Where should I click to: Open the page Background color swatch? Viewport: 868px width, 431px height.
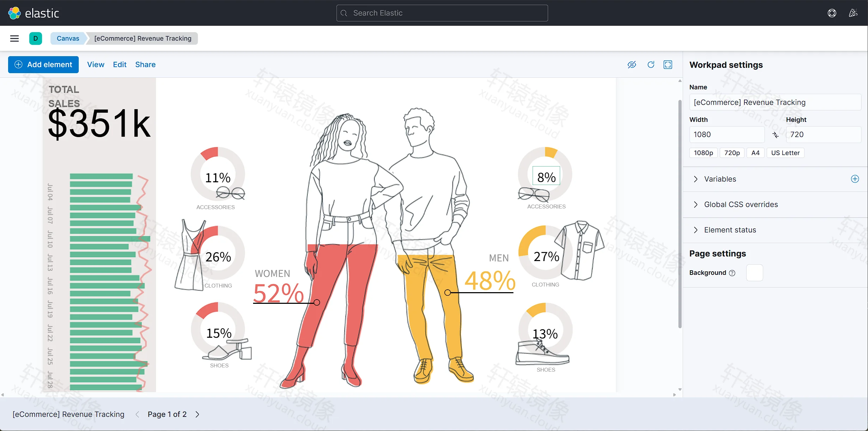click(x=755, y=273)
